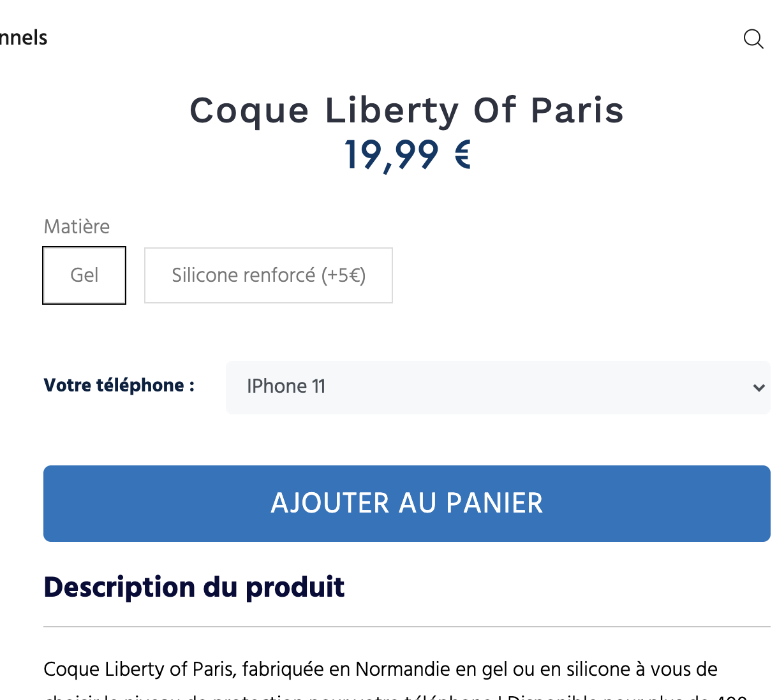Click the first line of product description

(380, 669)
